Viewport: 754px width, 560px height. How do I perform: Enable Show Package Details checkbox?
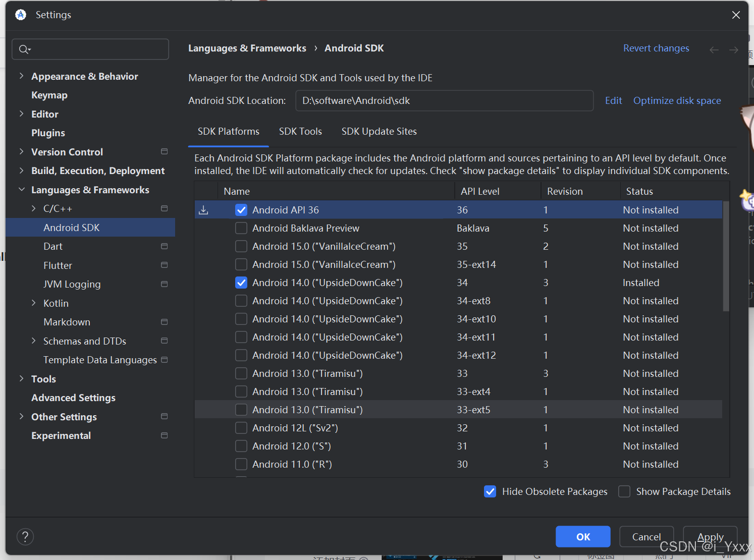click(x=624, y=491)
